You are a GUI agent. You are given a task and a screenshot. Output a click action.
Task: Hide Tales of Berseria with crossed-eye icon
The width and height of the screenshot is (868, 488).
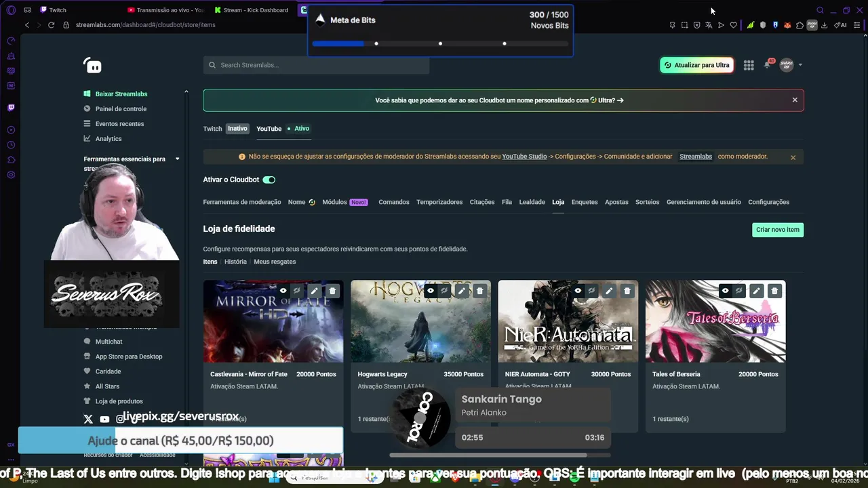[x=739, y=291]
